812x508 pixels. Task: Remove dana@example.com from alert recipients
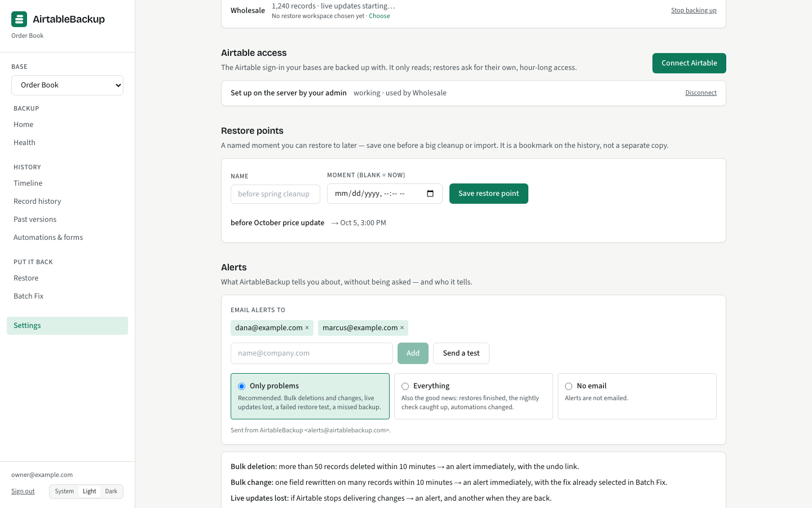pyautogui.click(x=307, y=328)
